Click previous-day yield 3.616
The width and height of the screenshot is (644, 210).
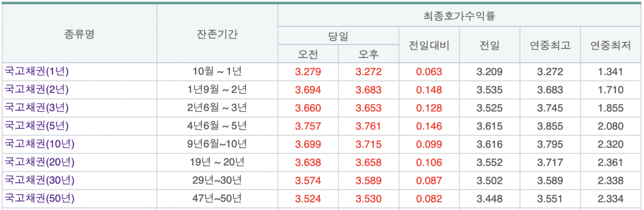pyautogui.click(x=489, y=144)
